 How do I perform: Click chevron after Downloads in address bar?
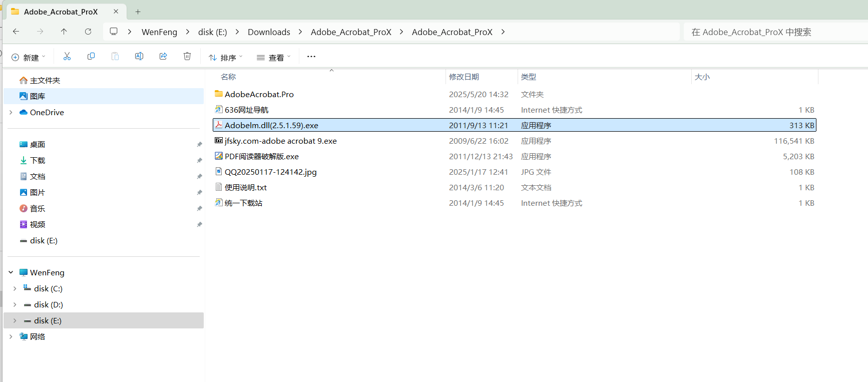coord(300,32)
